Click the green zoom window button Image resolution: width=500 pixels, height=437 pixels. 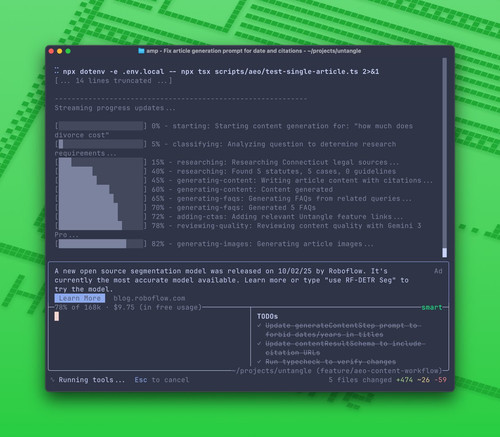(68, 51)
